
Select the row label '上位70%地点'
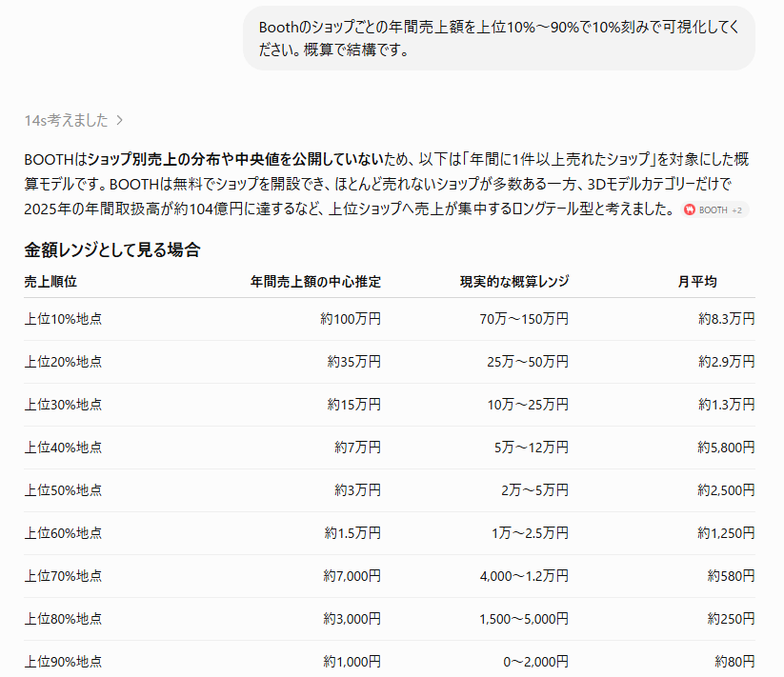pyautogui.click(x=63, y=577)
